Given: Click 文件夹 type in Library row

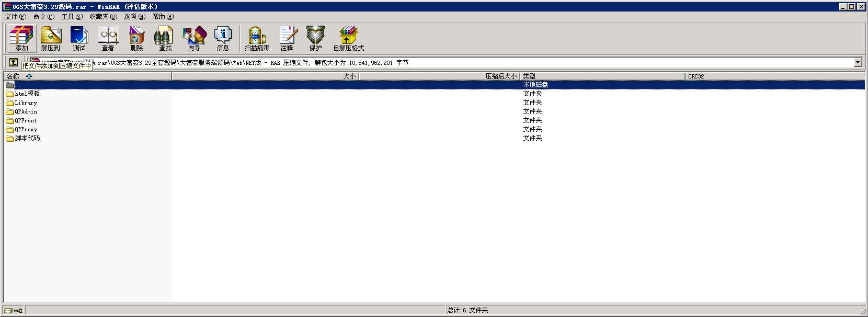Looking at the screenshot, I should 532,103.
